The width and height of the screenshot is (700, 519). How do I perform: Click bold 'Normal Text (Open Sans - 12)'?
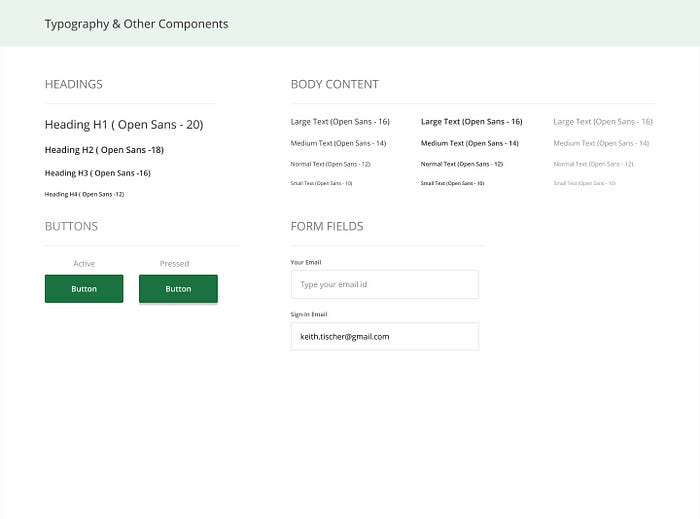[x=462, y=164]
